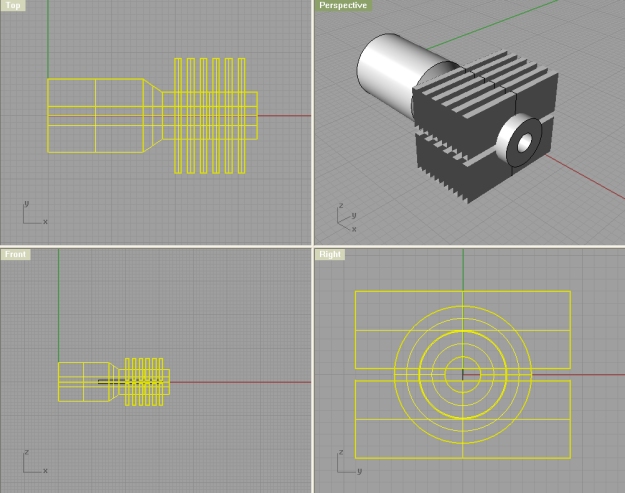The image size is (625, 493).
Task: Click the leftmost fin in the Top viewport
Action: click(x=178, y=116)
